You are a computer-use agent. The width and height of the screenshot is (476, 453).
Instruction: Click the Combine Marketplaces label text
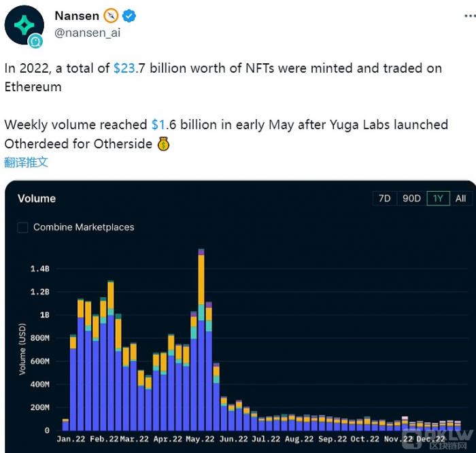pos(84,227)
